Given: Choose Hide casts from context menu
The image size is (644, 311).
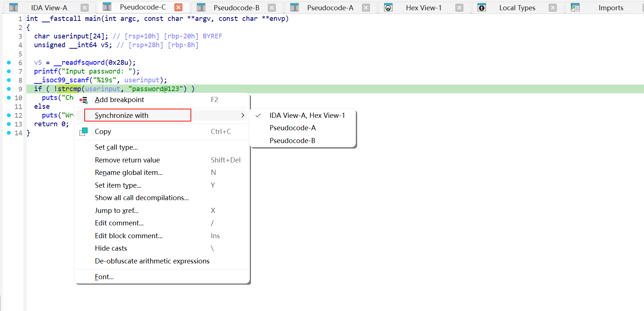Looking at the screenshot, I should click(162, 248).
